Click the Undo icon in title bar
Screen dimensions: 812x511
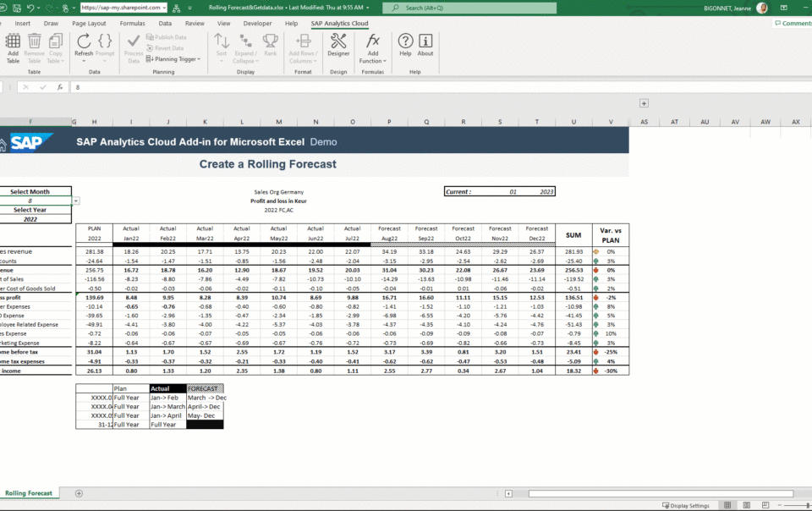click(30, 8)
